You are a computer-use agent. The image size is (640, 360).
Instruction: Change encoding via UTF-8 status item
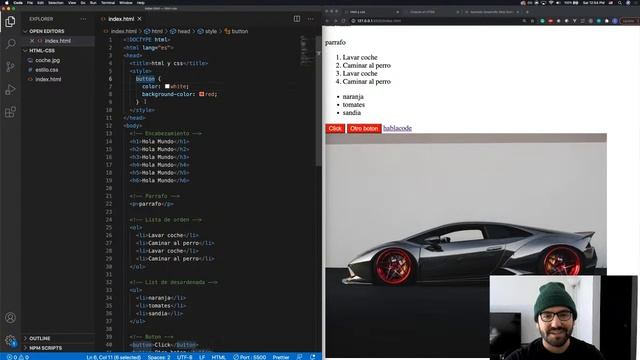[184, 357]
